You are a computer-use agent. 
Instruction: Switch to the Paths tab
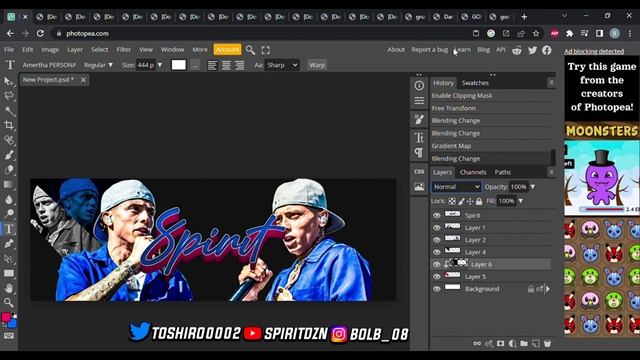tap(502, 172)
